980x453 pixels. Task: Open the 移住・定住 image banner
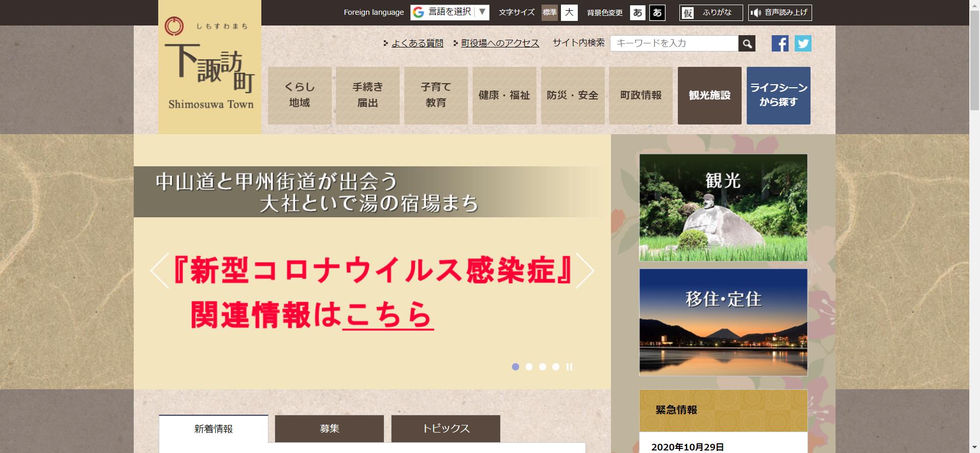[723, 322]
